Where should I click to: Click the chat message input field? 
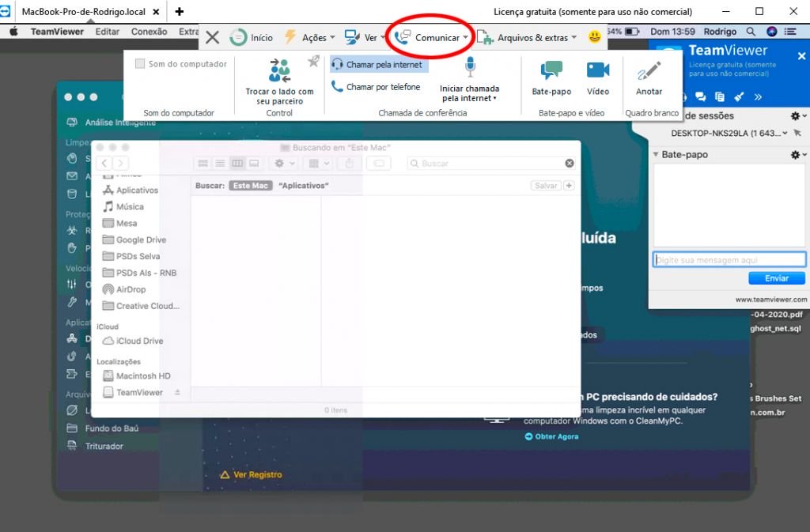(729, 259)
